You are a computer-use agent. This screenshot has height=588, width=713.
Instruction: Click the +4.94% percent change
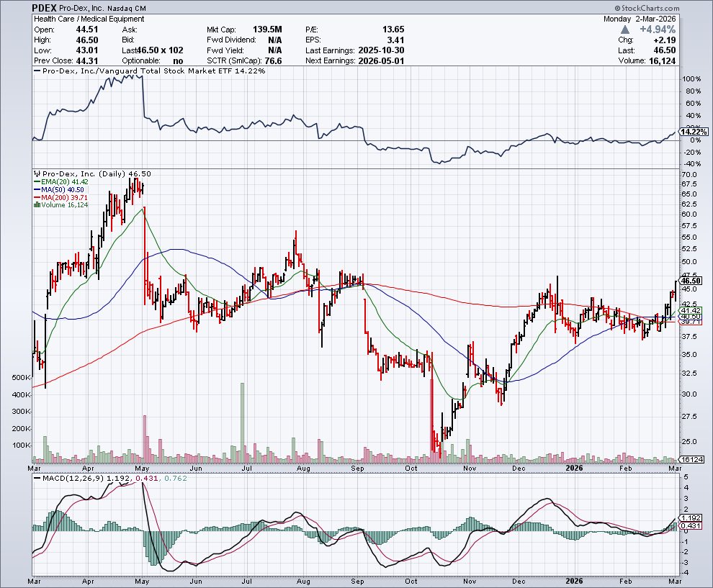658,30
